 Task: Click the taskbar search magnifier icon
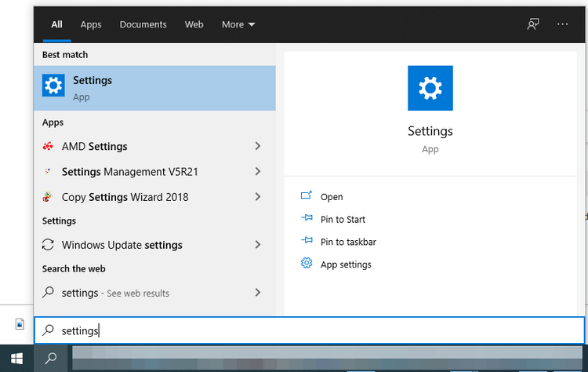50,359
